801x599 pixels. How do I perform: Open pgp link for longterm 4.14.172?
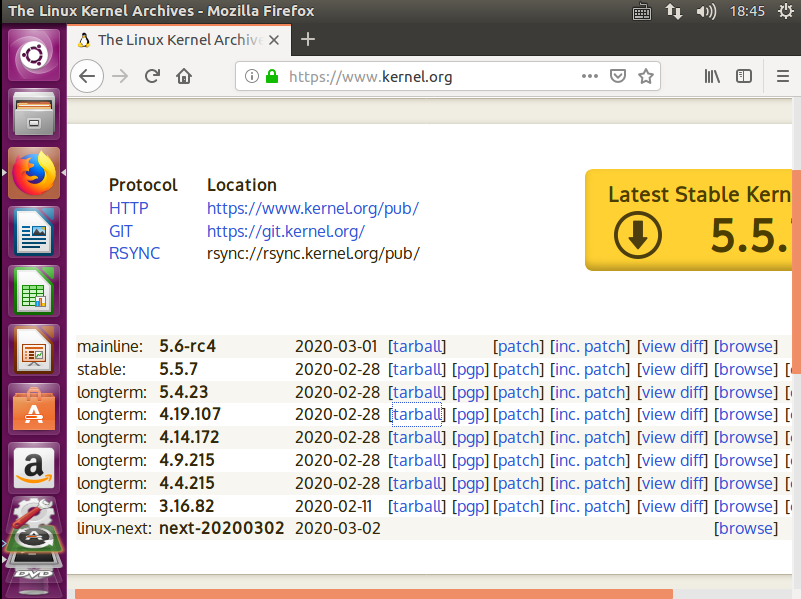point(470,437)
